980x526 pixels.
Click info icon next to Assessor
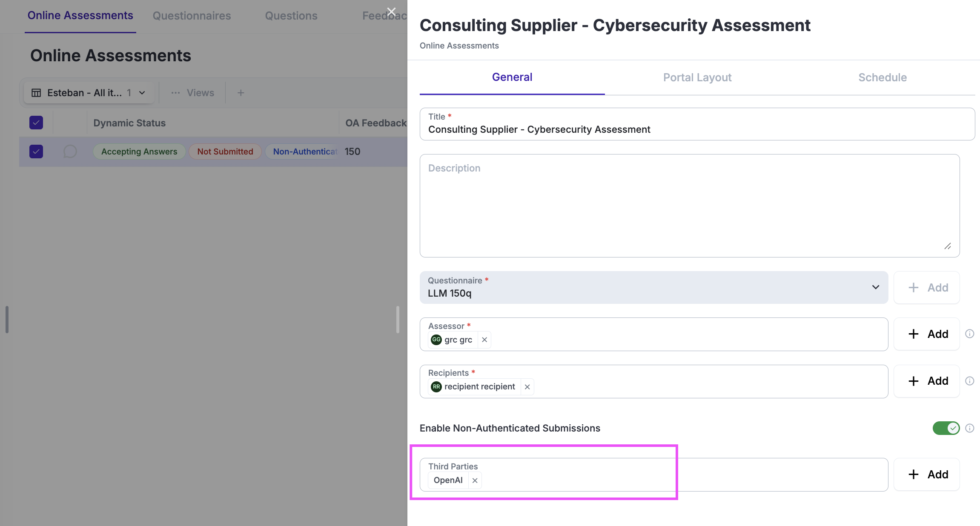click(x=969, y=334)
